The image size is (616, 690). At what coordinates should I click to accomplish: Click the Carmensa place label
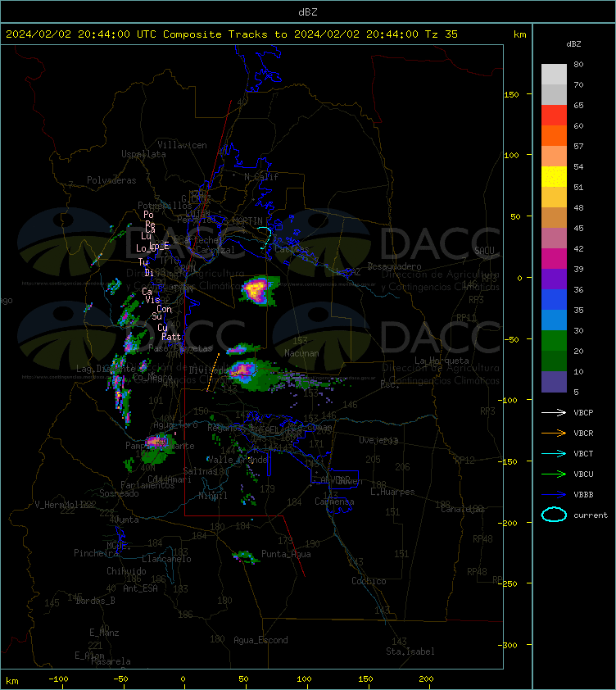(334, 502)
